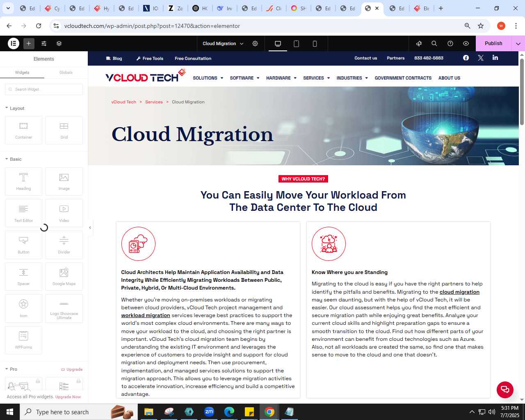Viewport: 525px width, 420px height.
Task: Click the Add Element plus button
Action: [x=29, y=43]
